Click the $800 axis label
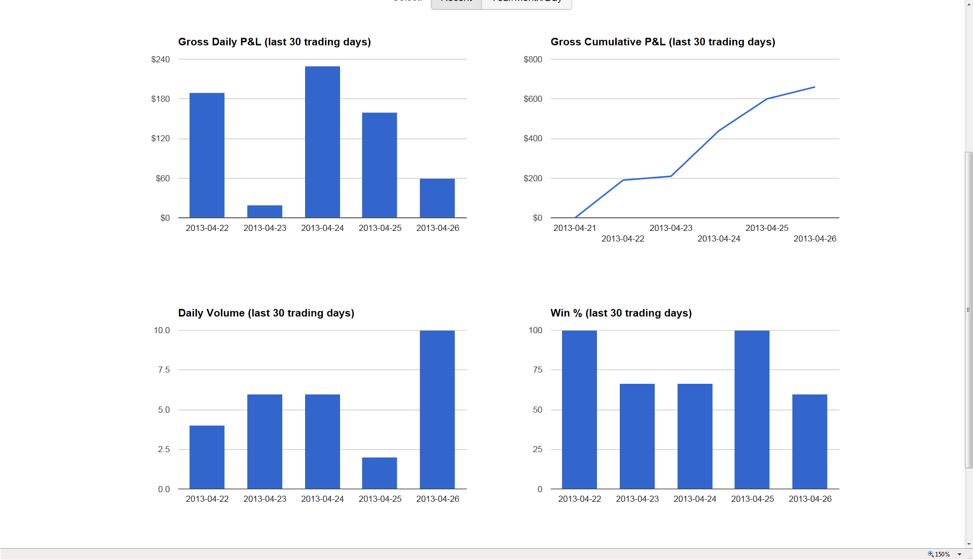 (x=533, y=59)
